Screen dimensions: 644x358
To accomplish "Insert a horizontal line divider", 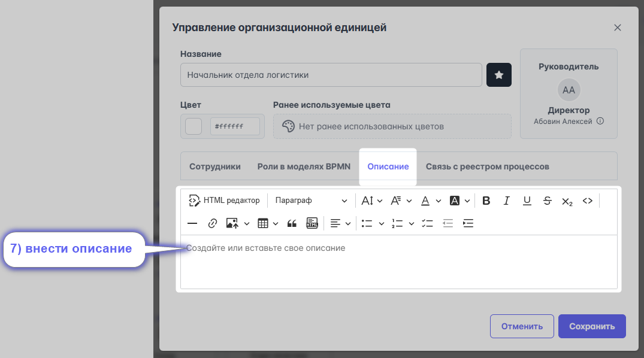I will point(192,223).
